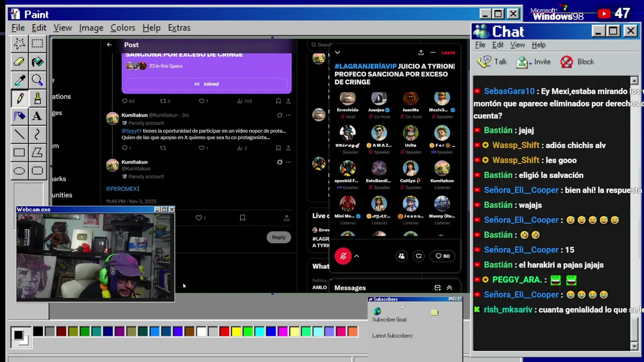Choose the Eraser tool in Paint toolbox
The height and width of the screenshot is (362, 644).
click(19, 61)
